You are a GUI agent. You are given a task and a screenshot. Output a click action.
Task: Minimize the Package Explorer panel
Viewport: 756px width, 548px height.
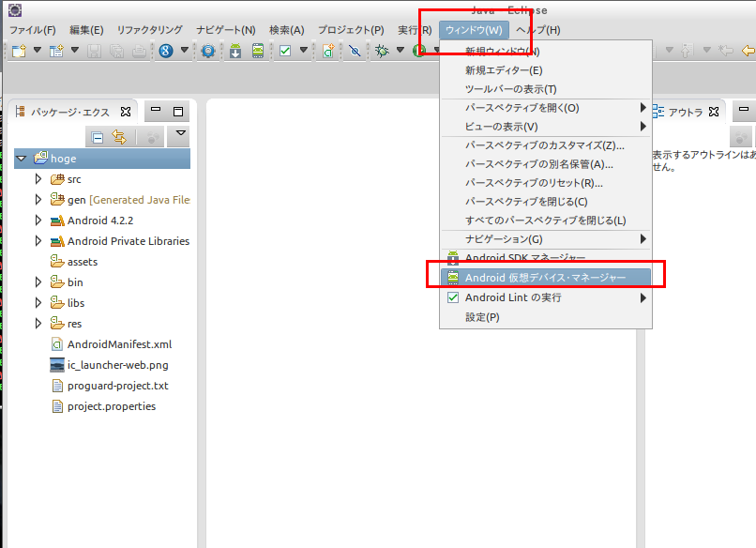pyautogui.click(x=156, y=110)
